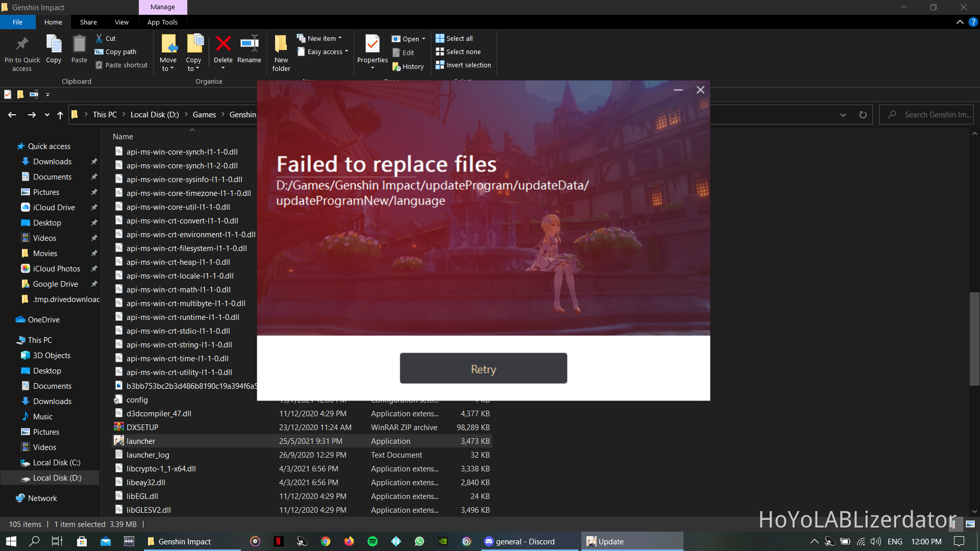
Task: Click the Cut scissors icon
Action: pos(99,38)
